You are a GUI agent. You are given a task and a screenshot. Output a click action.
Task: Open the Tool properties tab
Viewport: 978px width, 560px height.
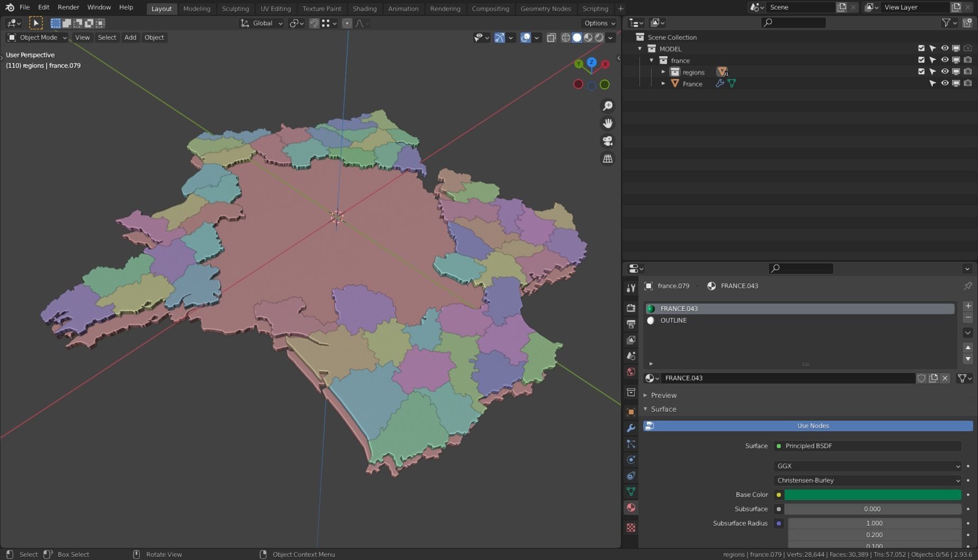(630, 288)
